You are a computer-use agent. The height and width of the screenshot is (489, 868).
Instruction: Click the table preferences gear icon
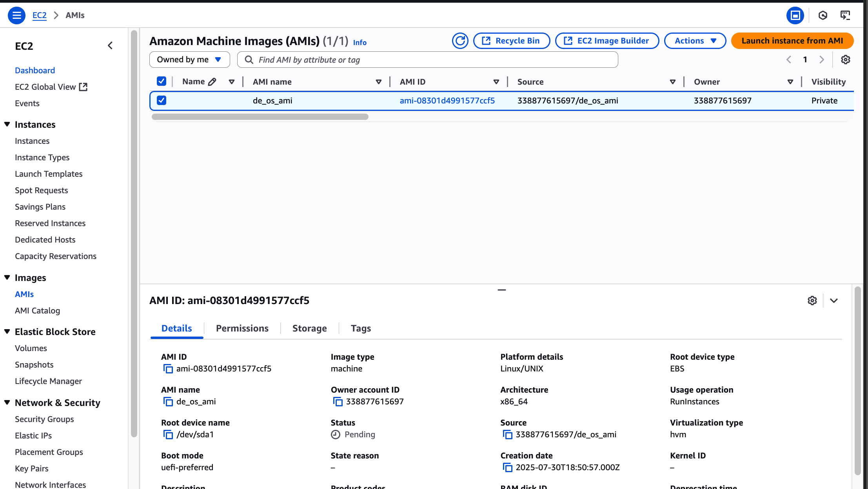(845, 60)
